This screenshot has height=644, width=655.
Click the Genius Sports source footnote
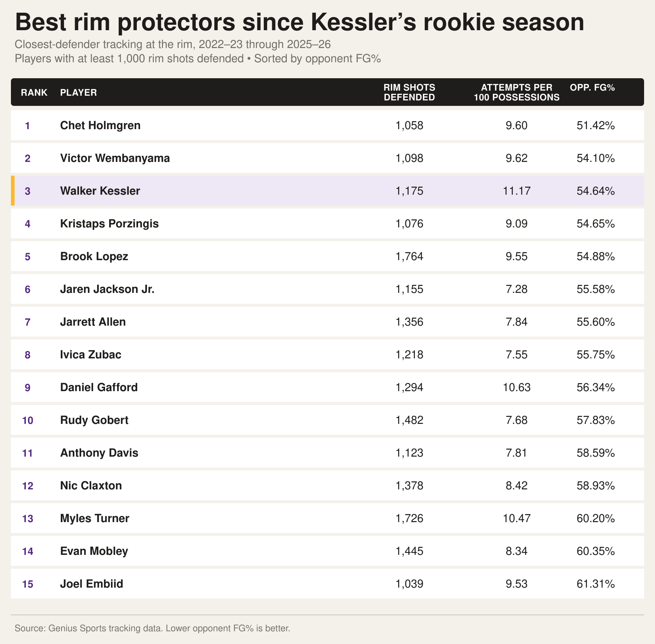point(152,628)
